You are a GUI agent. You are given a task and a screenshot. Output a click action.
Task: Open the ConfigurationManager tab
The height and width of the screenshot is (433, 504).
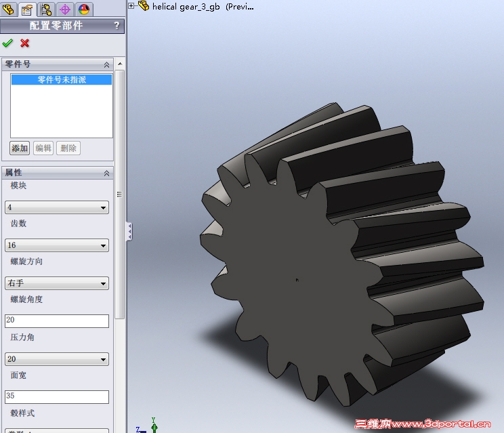(x=46, y=9)
